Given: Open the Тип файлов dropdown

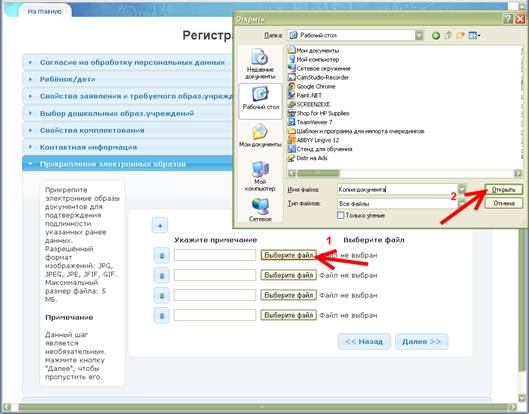Looking at the screenshot, I should [x=462, y=203].
